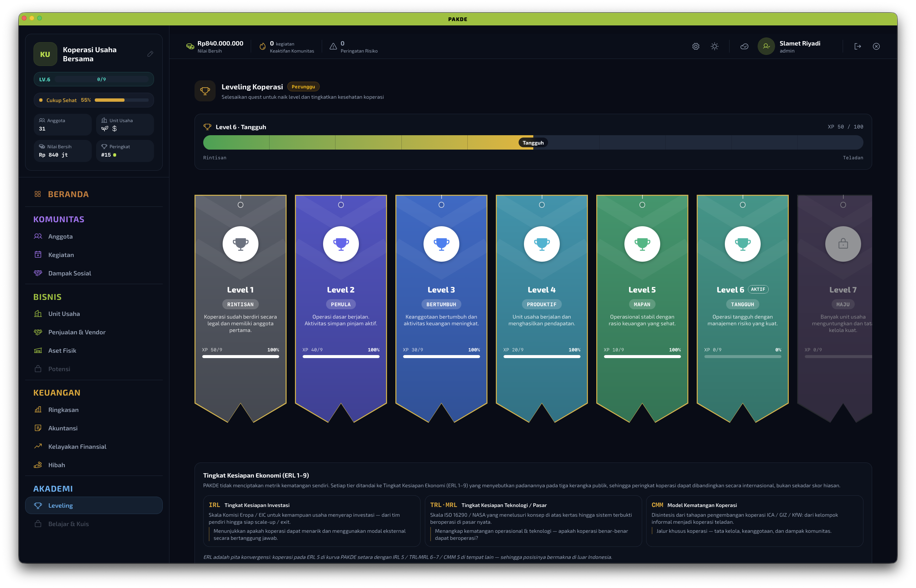Click the PRODUKTIF tag on Level 4
Image resolution: width=916 pixels, height=588 pixels.
coord(542,304)
